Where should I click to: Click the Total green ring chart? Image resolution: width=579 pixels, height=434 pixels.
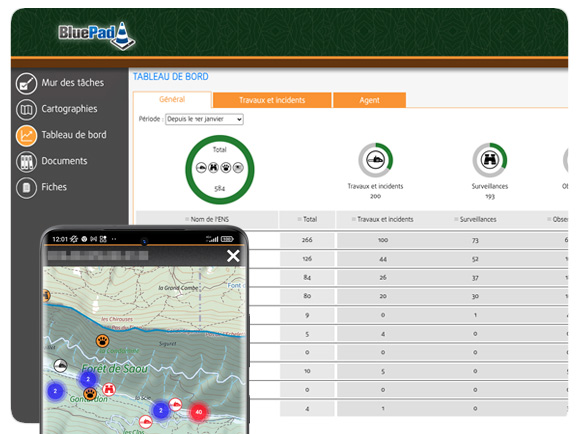point(220,170)
